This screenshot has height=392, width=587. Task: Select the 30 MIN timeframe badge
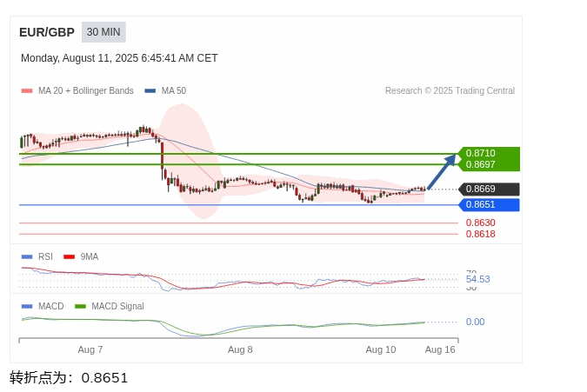pos(103,32)
